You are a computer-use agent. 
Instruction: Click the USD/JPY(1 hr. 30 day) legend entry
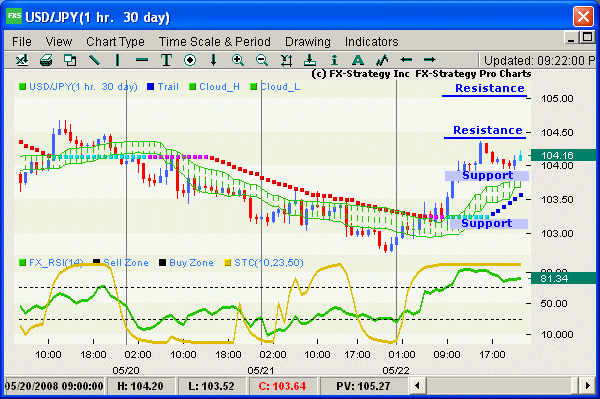[x=78, y=87]
